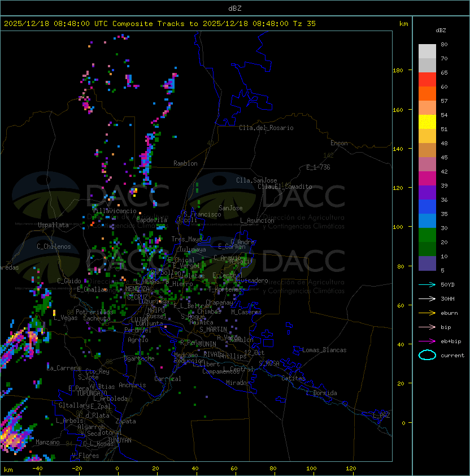
Task: Click the 'C_Chilenos' place label
Action: point(54,246)
